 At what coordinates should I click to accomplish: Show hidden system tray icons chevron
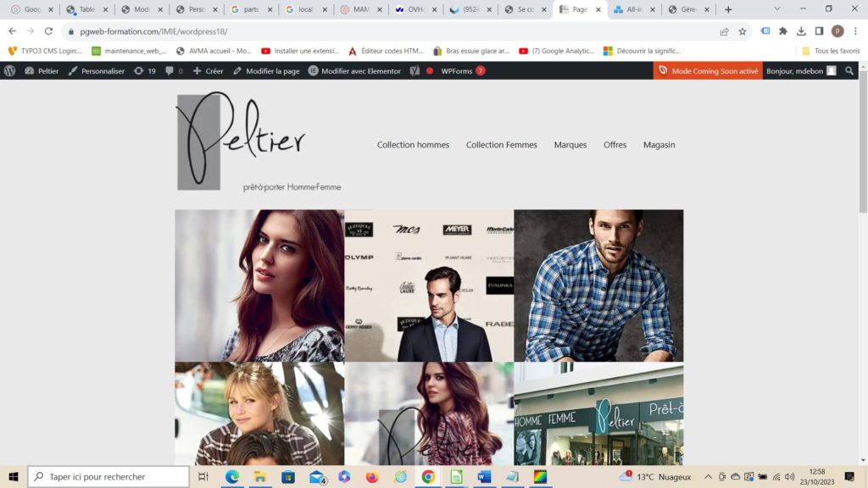[x=708, y=476]
